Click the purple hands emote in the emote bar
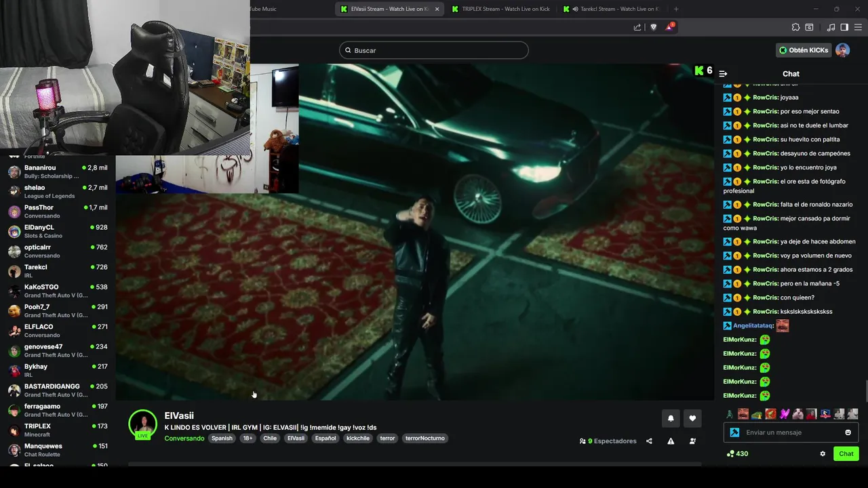The height and width of the screenshot is (488, 868). click(x=785, y=414)
